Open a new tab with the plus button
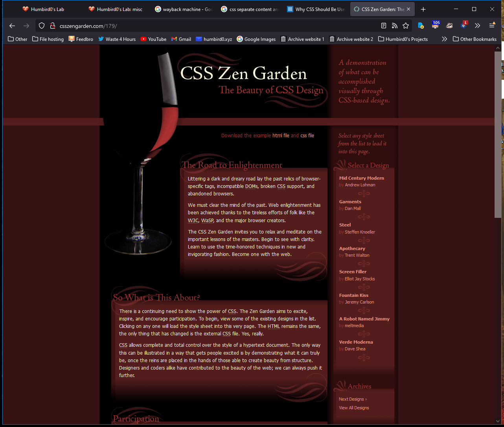Viewport: 504px width, 427px height. click(423, 9)
